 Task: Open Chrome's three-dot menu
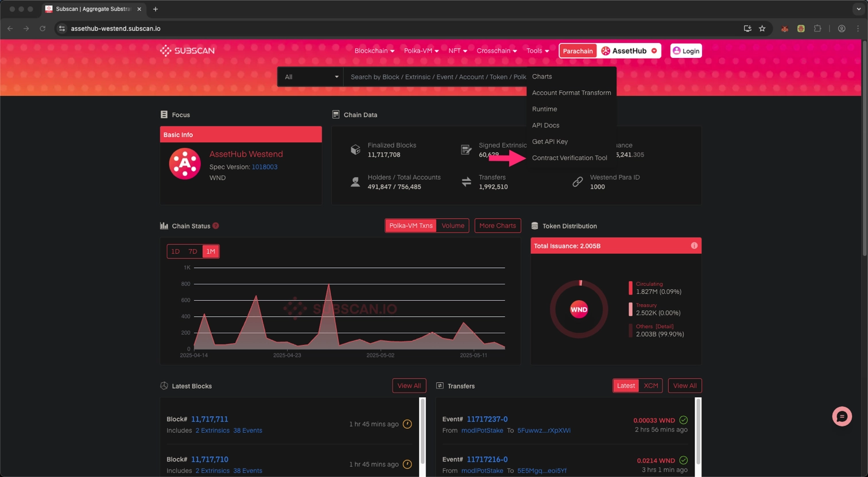(858, 28)
